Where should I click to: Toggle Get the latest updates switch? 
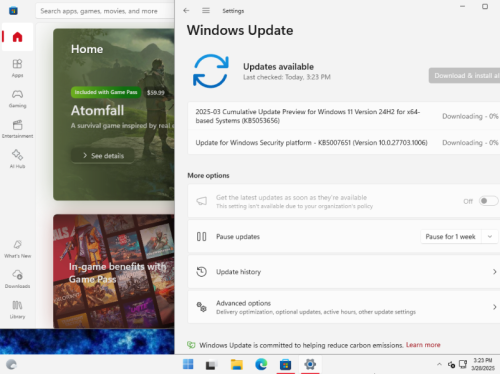[488, 201]
